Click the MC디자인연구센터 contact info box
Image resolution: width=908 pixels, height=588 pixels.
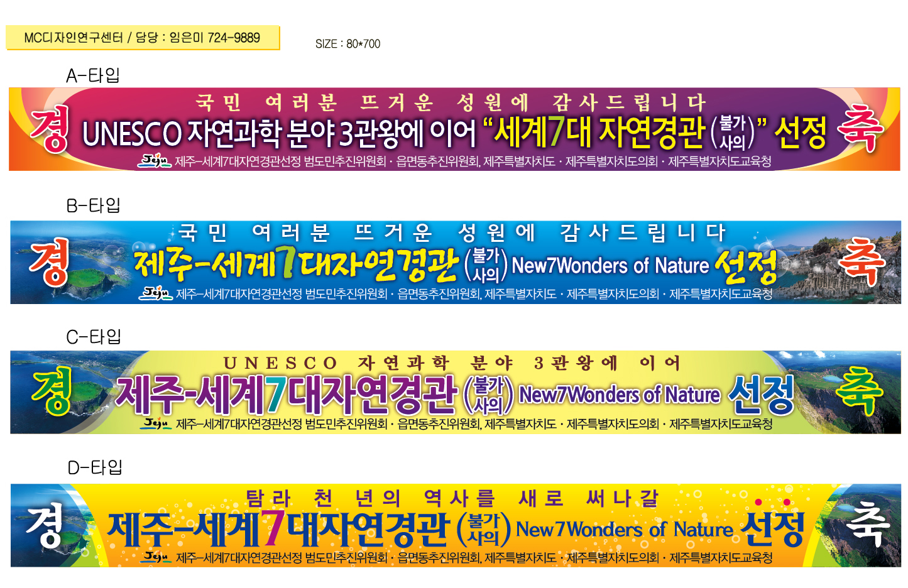[x=141, y=38]
